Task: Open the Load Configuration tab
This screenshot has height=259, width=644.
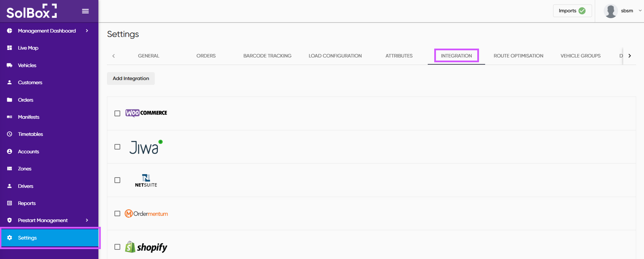Action: [x=335, y=56]
